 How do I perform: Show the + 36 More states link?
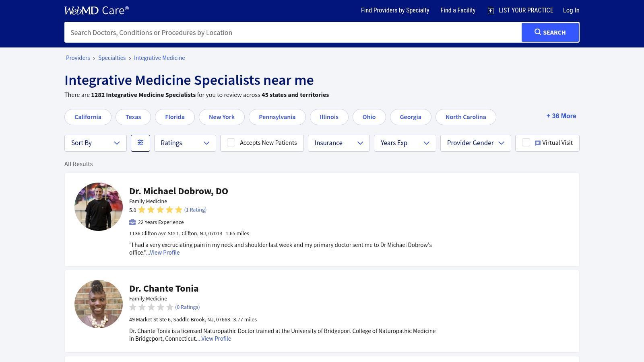[x=561, y=116]
